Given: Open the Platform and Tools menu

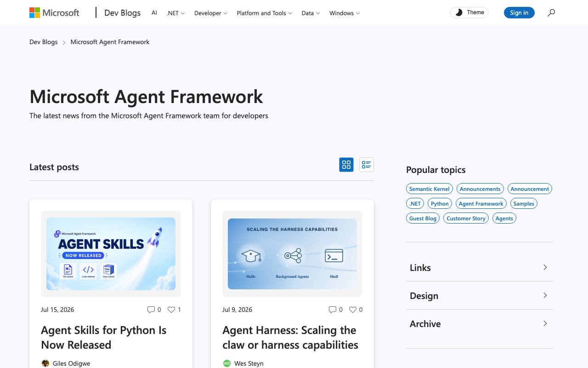Looking at the screenshot, I should [x=264, y=13].
